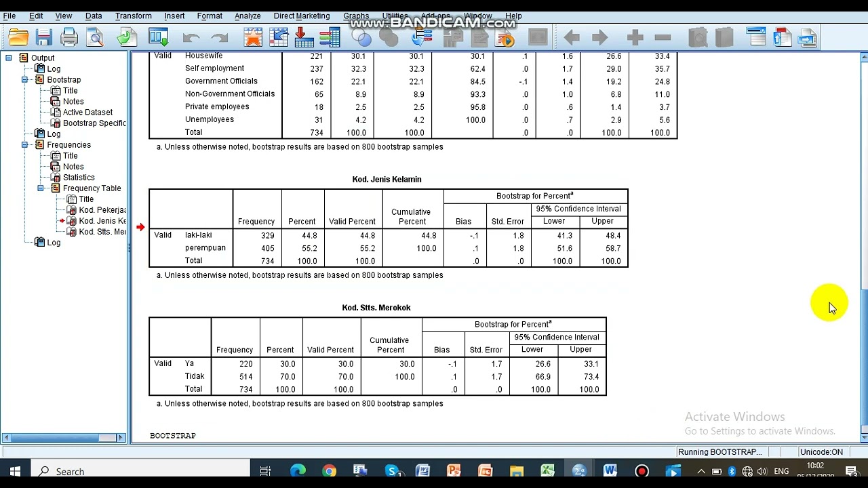Click the 'Kod. Jenis Kelamin' table title
868x488 pixels.
[x=387, y=180]
